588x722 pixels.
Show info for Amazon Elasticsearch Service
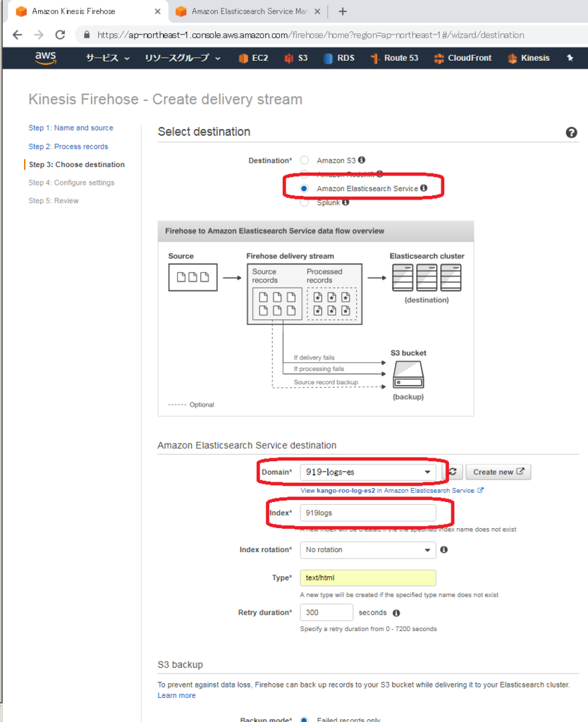coord(424,188)
